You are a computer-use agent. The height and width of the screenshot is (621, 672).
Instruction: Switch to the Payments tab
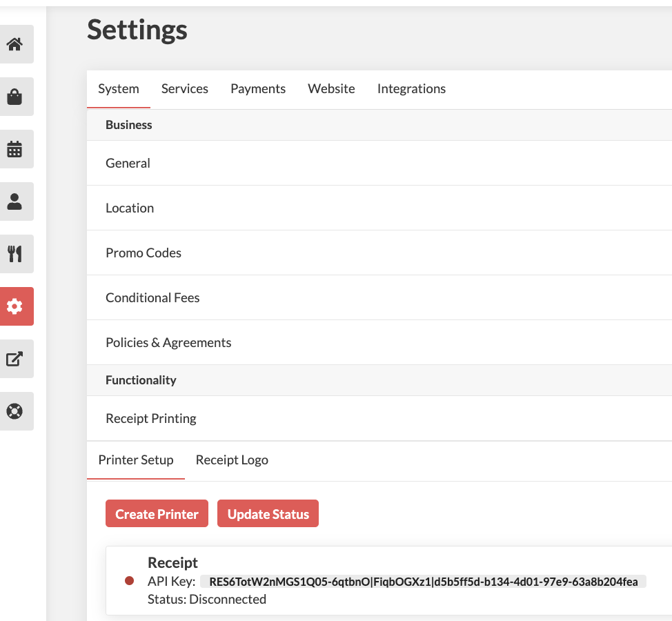pos(258,89)
